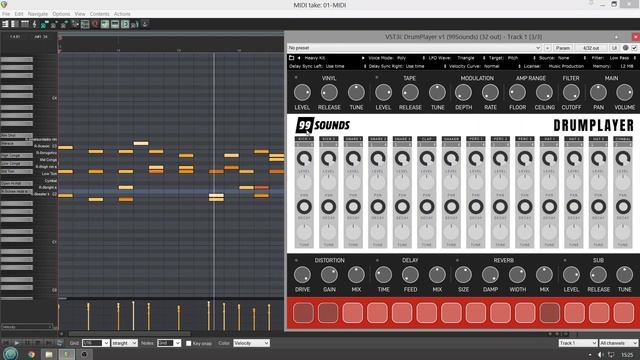Open Chrome from the taskbar
The height and width of the screenshot is (360, 640).
click(31, 354)
